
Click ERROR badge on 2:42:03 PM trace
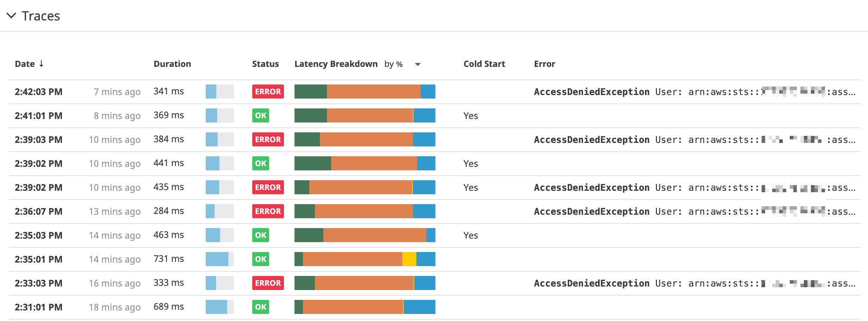[268, 92]
